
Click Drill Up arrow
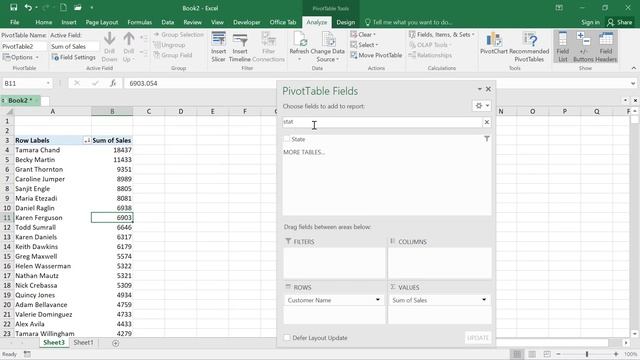click(x=129, y=47)
